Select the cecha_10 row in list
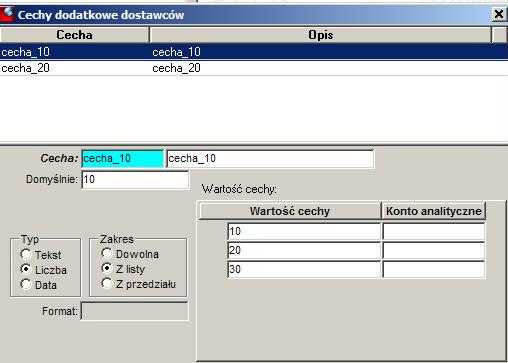 [x=254, y=52]
